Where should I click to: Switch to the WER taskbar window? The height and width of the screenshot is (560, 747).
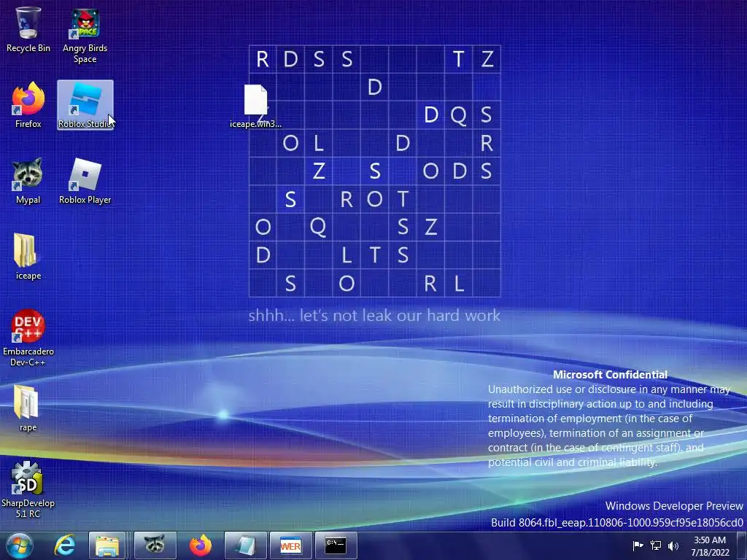291,545
